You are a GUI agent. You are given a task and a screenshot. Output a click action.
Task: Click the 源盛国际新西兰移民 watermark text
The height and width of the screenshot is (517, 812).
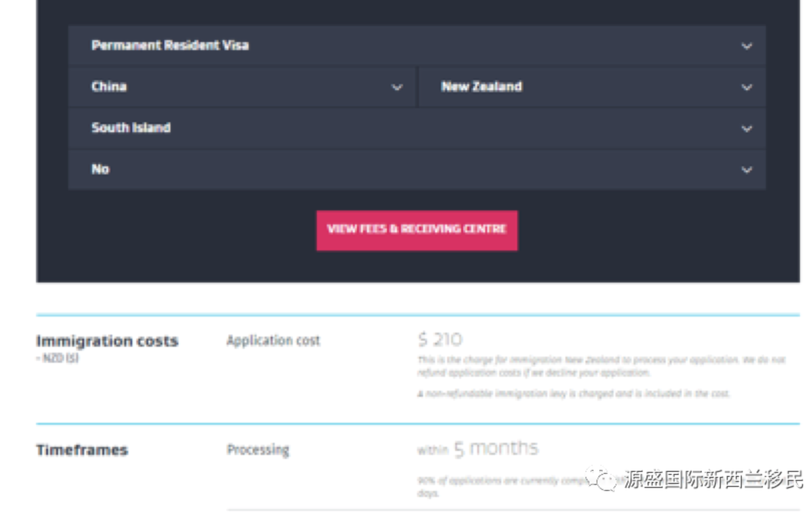pos(713,479)
